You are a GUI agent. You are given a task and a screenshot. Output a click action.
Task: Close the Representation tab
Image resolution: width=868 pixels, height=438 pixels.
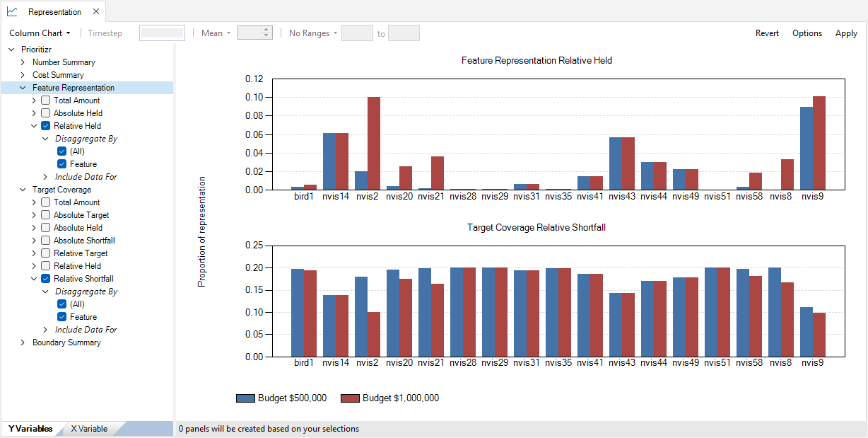pyautogui.click(x=96, y=11)
